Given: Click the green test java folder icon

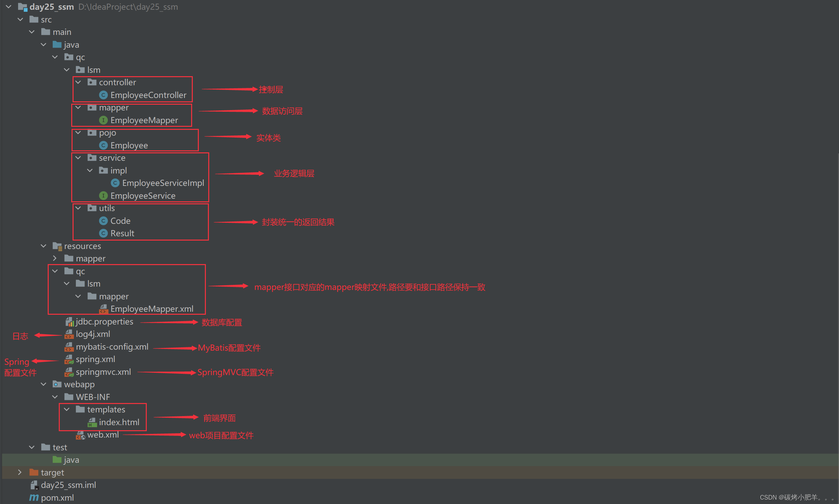Looking at the screenshot, I should tap(57, 460).
